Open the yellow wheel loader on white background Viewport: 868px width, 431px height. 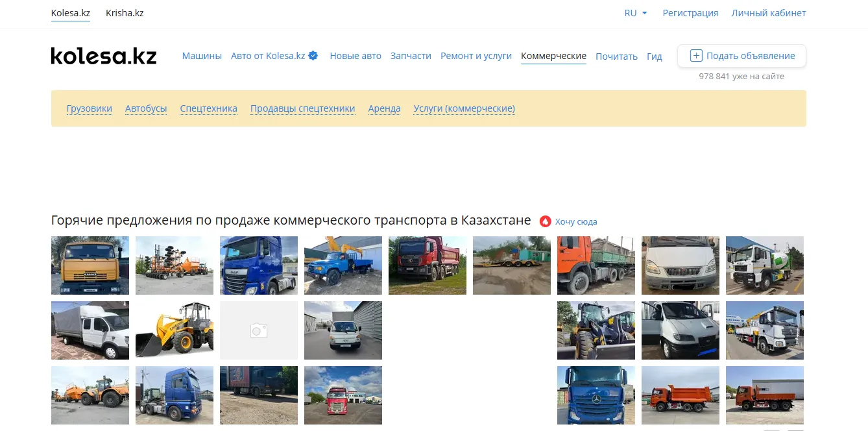click(175, 330)
